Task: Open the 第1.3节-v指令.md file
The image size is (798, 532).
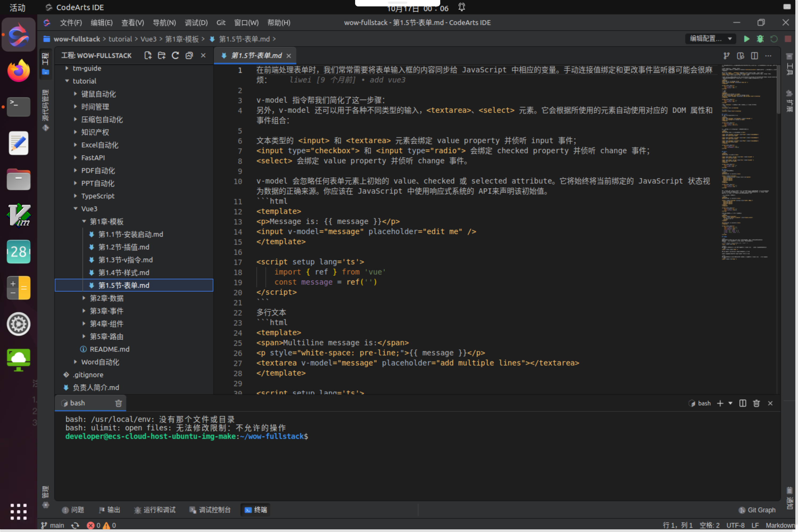Action: coord(125,260)
